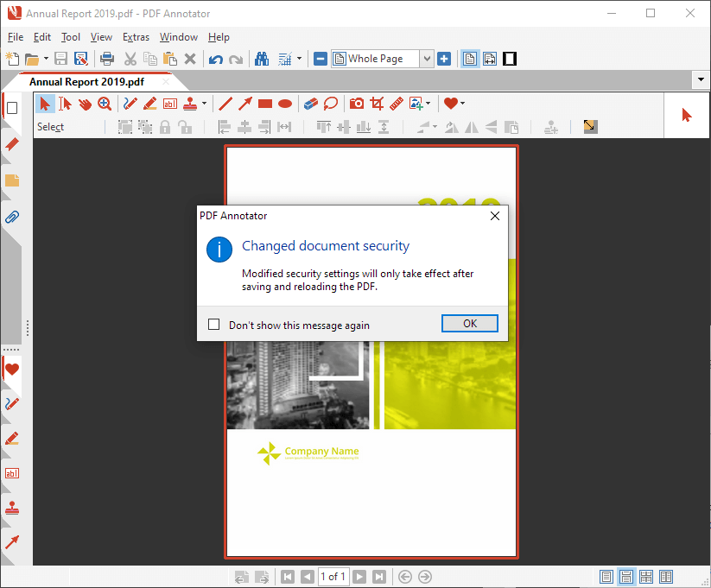Open the Favorites heart tab in sidebar
The width and height of the screenshot is (711, 588).
pyautogui.click(x=12, y=370)
